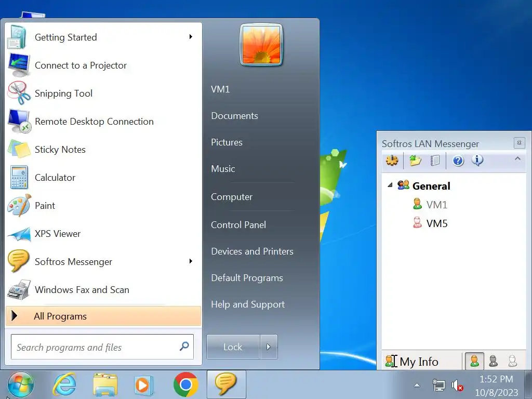Open Windows Explorer folder on taskbar
This screenshot has height=399, width=532.
105,385
